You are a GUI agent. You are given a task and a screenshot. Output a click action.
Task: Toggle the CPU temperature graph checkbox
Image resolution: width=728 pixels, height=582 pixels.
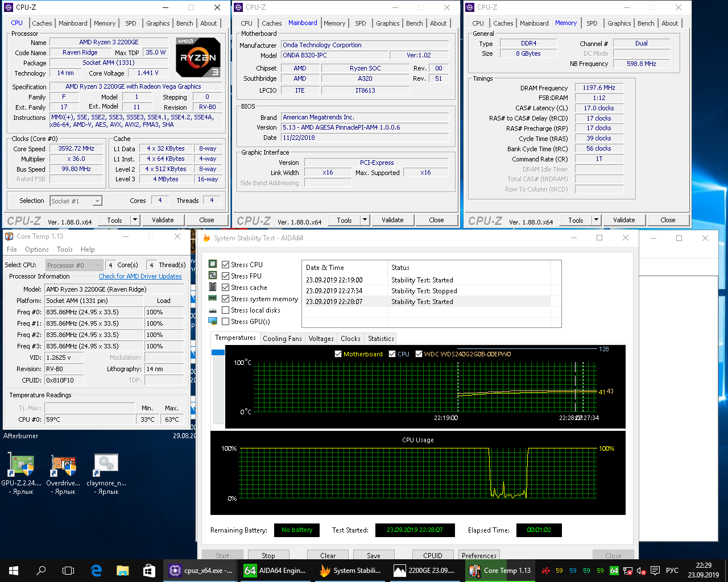pos(392,354)
